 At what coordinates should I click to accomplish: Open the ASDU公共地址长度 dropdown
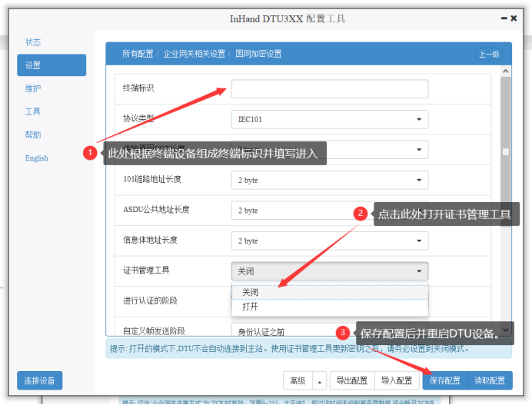point(329,210)
